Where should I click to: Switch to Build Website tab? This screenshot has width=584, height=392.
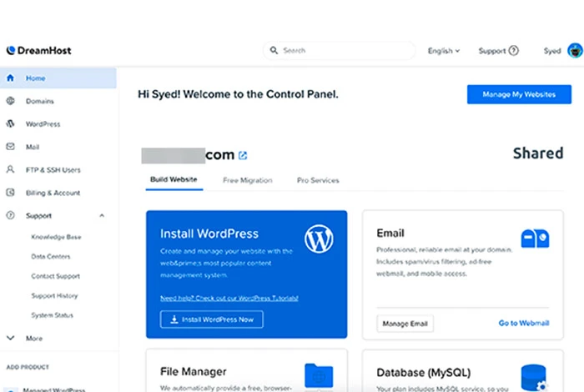[x=174, y=180]
